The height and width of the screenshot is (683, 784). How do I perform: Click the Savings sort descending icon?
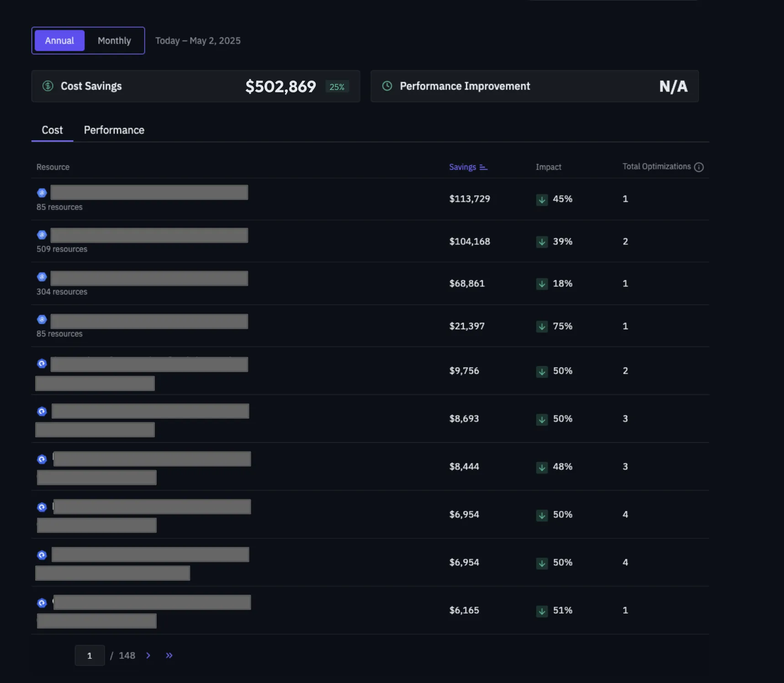click(483, 167)
